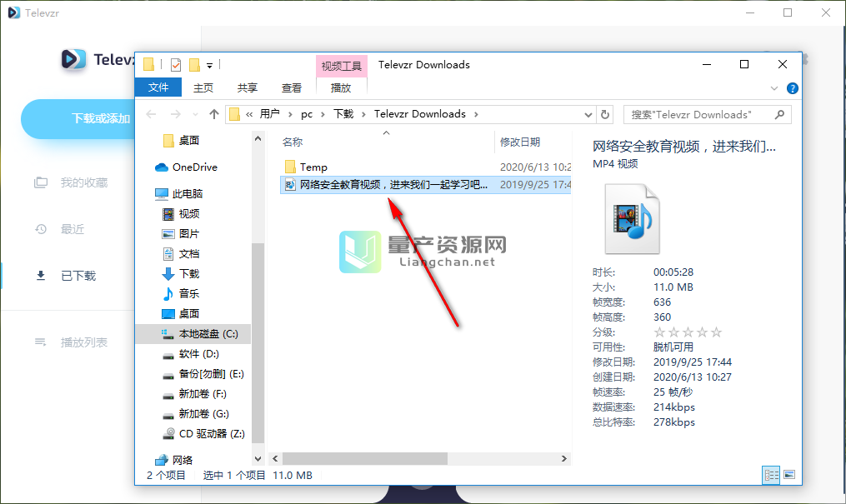Go up one folder level
This screenshot has height=504, width=846.
213,114
